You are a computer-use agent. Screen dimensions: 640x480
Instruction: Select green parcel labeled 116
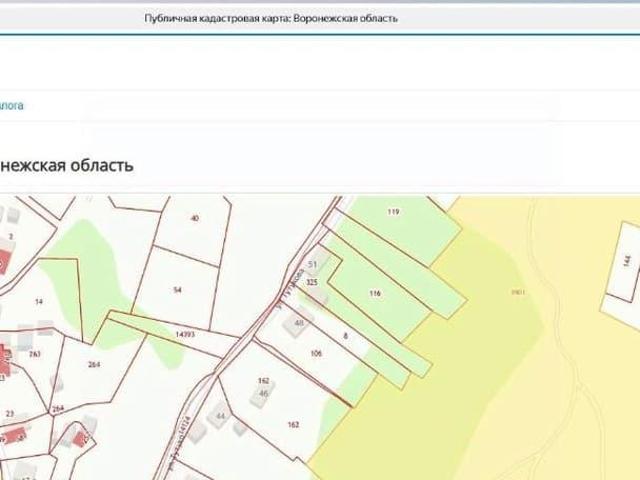(x=375, y=293)
